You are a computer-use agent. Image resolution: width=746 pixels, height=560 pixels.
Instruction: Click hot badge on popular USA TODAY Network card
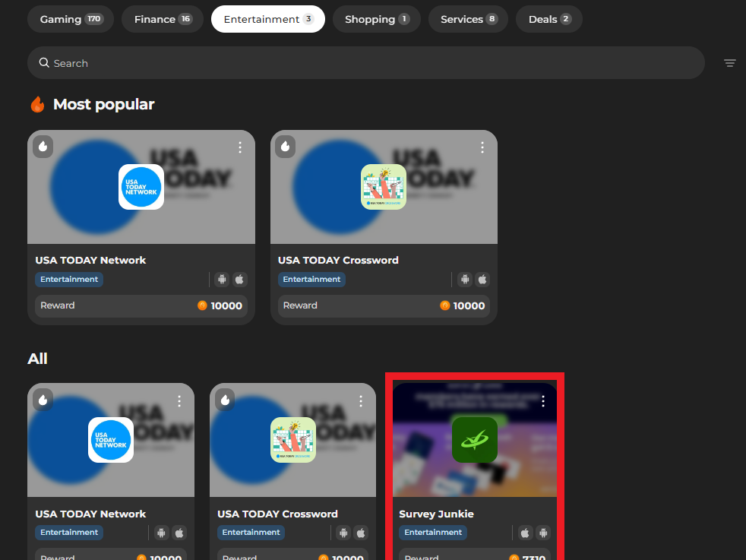(43, 147)
